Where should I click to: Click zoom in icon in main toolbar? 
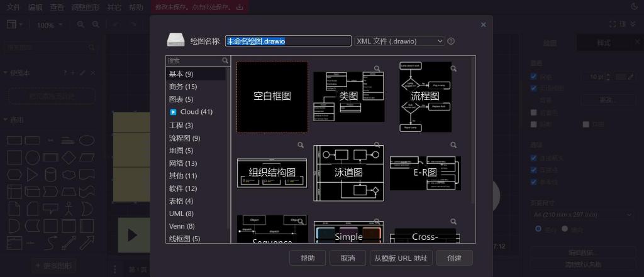(80, 24)
